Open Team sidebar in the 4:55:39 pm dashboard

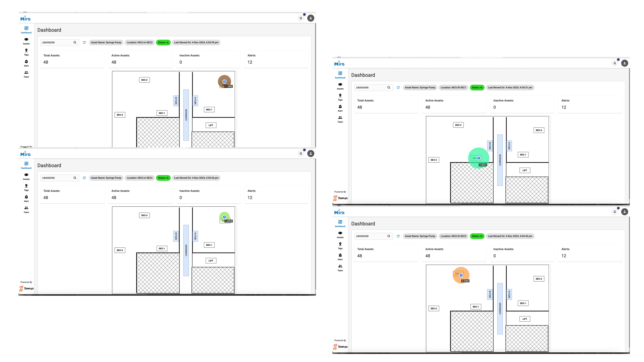[x=26, y=74]
